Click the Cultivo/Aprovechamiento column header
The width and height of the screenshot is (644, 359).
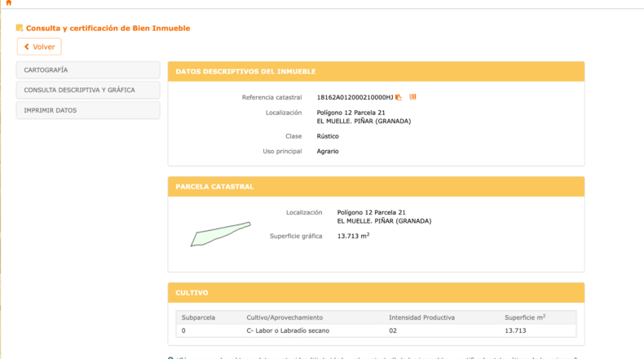point(285,317)
